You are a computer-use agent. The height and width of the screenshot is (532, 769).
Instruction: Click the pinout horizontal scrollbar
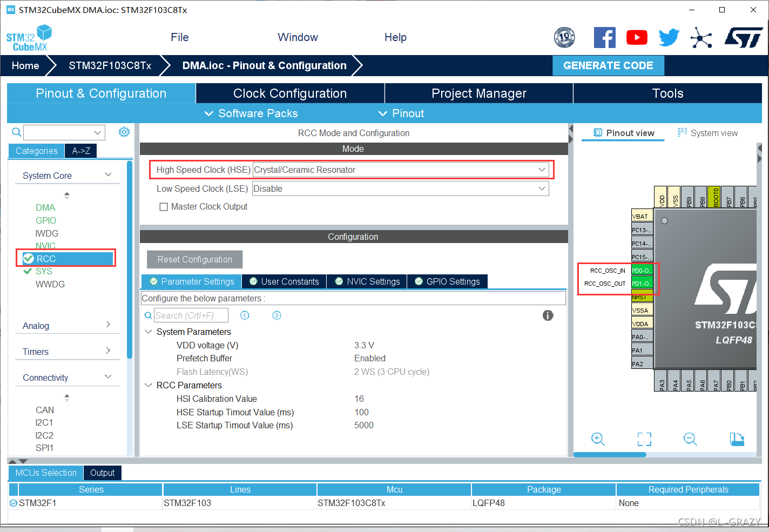pyautogui.click(x=610, y=454)
